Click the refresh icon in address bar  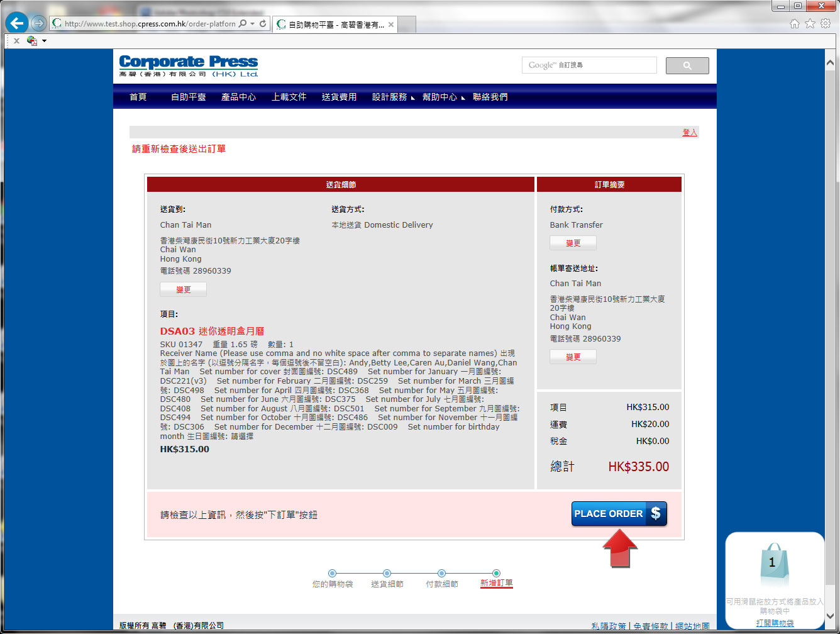tap(263, 24)
